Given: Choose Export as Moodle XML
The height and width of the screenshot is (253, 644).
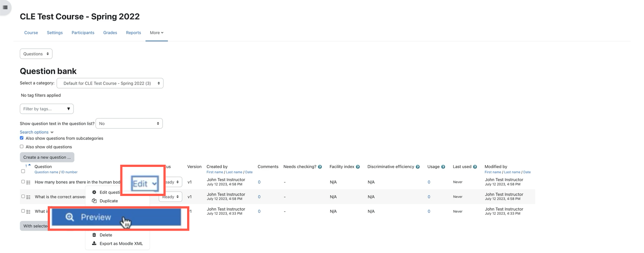Looking at the screenshot, I should [121, 244].
